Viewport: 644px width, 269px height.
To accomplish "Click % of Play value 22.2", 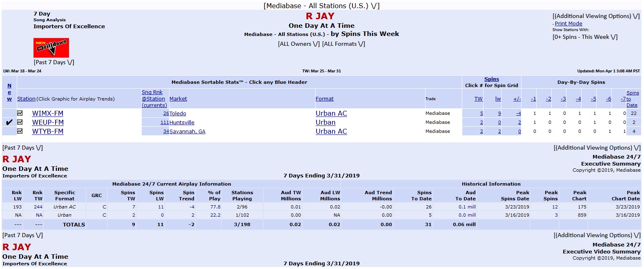I will (x=215, y=215).
